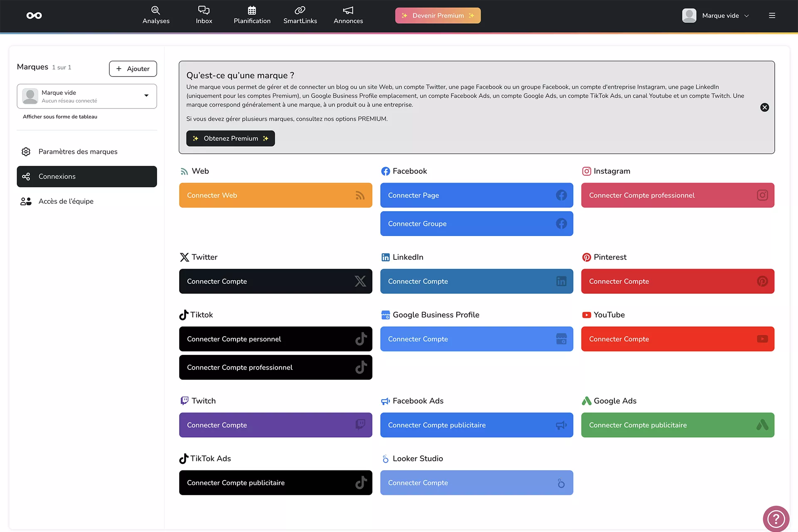Click the Annonces megaphone icon

[348, 10]
